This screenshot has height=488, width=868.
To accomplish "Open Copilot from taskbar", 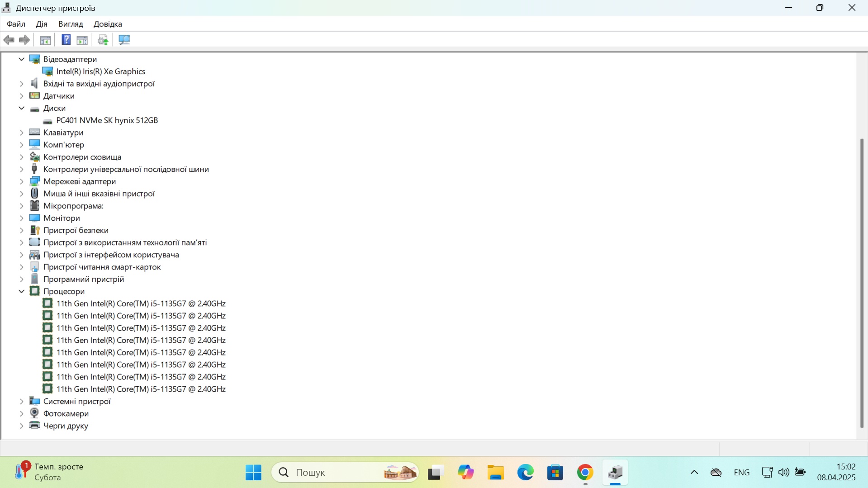I will [465, 473].
